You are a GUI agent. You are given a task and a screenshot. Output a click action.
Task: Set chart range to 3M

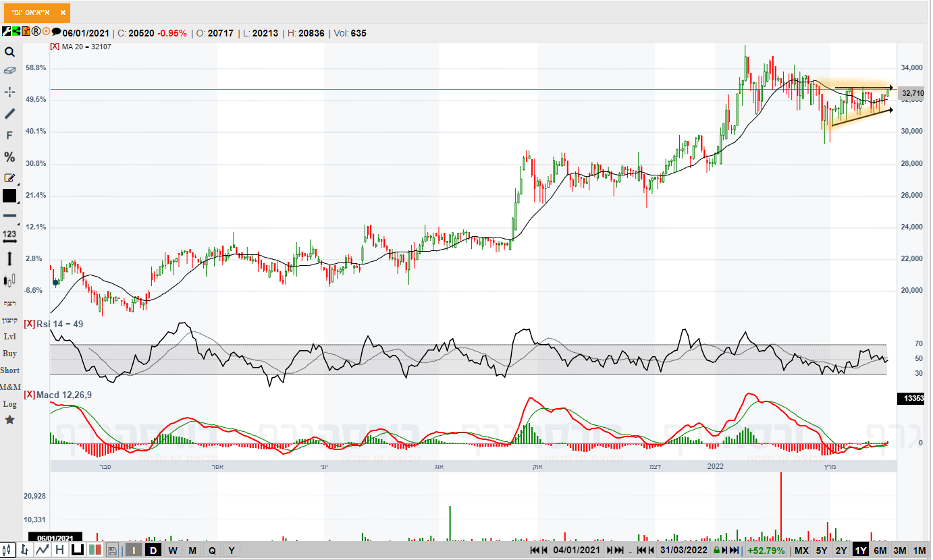[x=900, y=551]
